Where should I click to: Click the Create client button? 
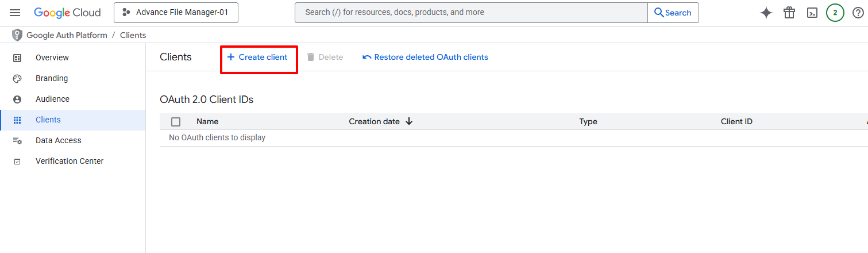tap(258, 57)
